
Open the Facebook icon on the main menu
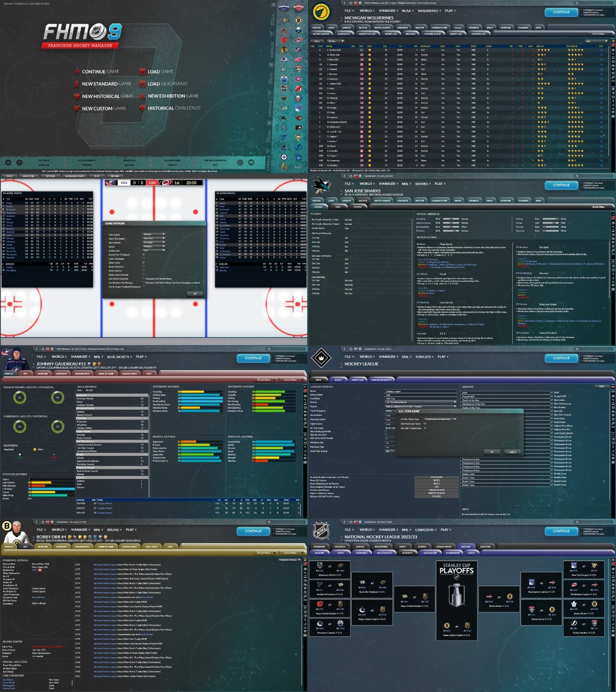[x=20, y=162]
